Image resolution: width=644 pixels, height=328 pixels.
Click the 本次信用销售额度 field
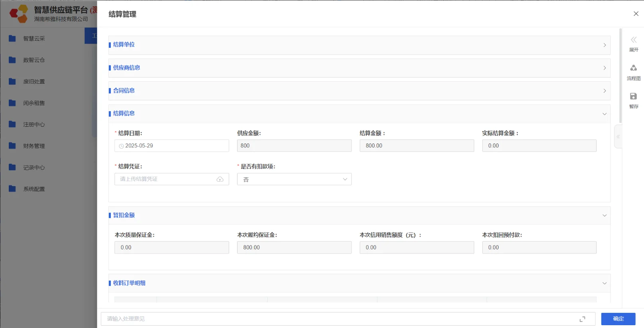[417, 247]
